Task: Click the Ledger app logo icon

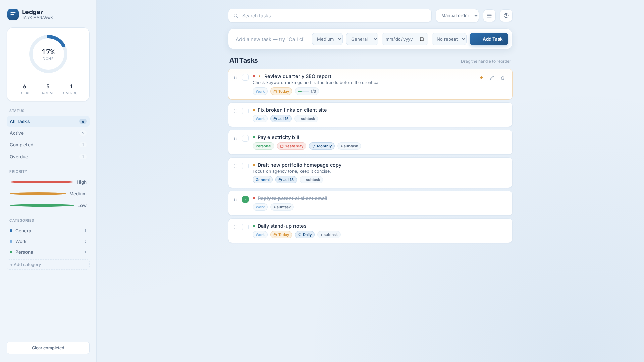Action: (13, 14)
